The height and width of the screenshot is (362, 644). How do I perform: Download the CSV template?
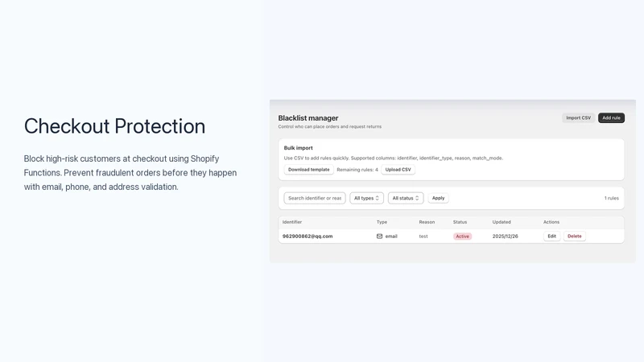point(309,170)
